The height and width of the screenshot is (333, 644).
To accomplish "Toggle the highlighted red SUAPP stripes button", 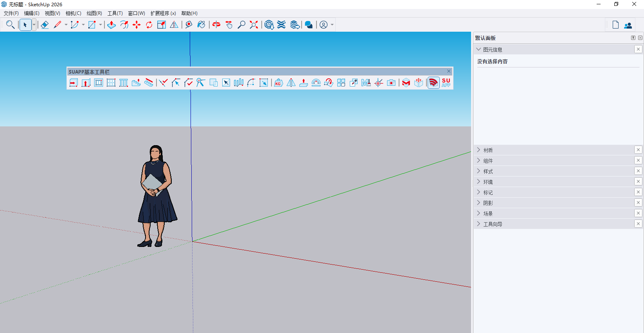I will [433, 83].
